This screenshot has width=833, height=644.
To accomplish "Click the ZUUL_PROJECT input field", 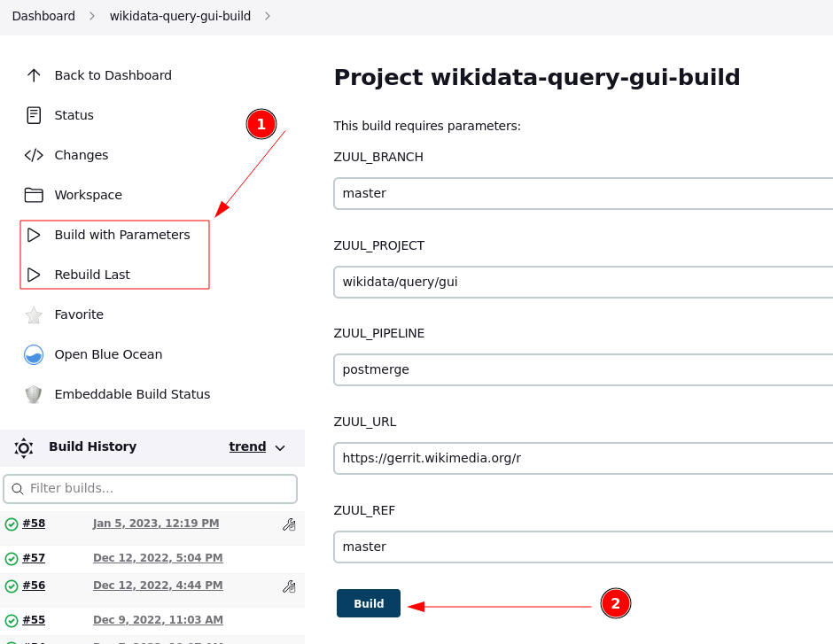I will click(583, 283).
